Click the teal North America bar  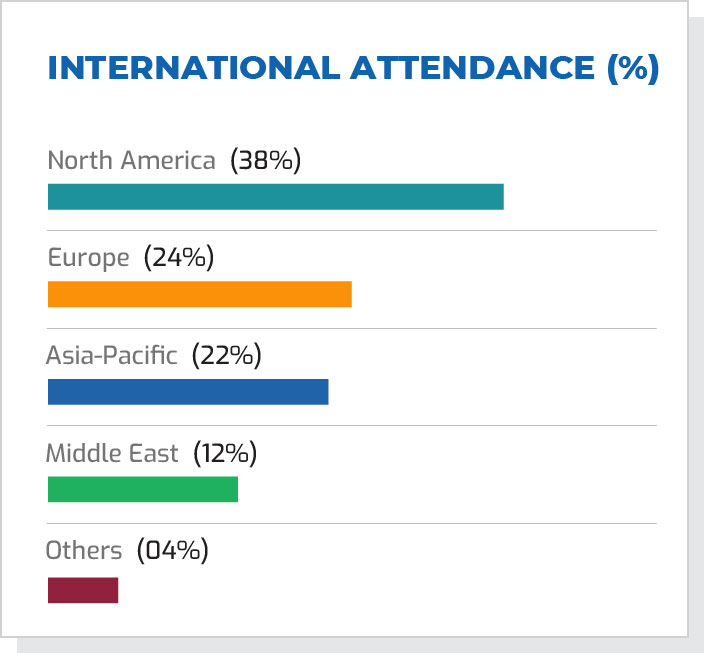[x=275, y=196]
